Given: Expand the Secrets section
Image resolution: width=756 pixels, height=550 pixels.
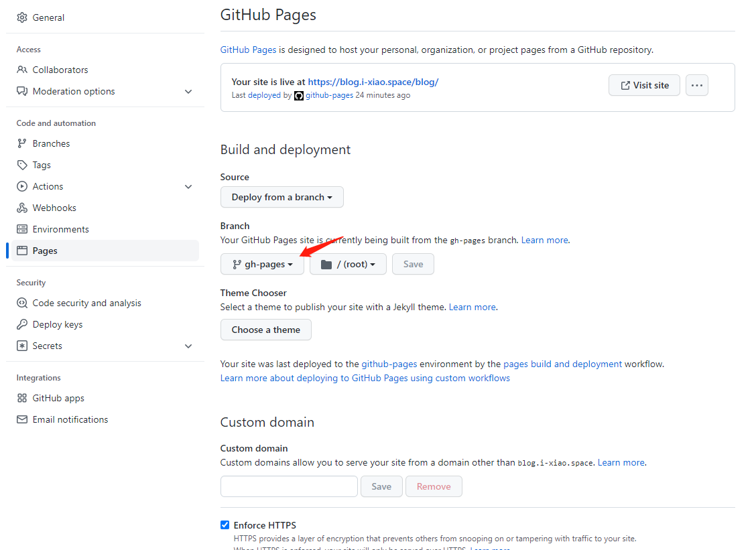Looking at the screenshot, I should (188, 346).
